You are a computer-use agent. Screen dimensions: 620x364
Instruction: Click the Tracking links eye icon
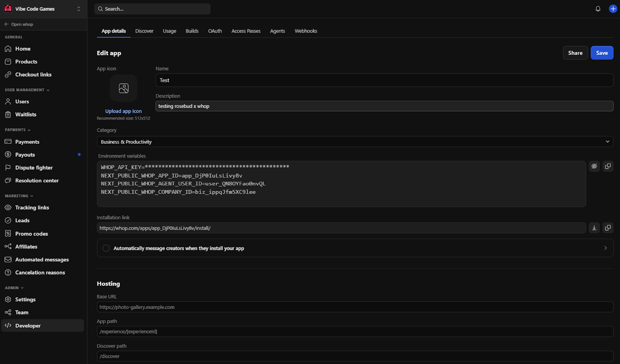point(8,208)
